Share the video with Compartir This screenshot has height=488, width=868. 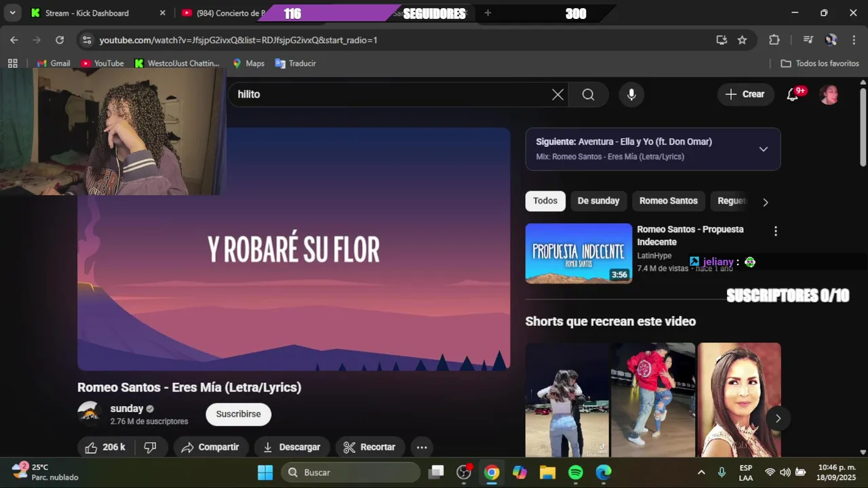(x=210, y=447)
